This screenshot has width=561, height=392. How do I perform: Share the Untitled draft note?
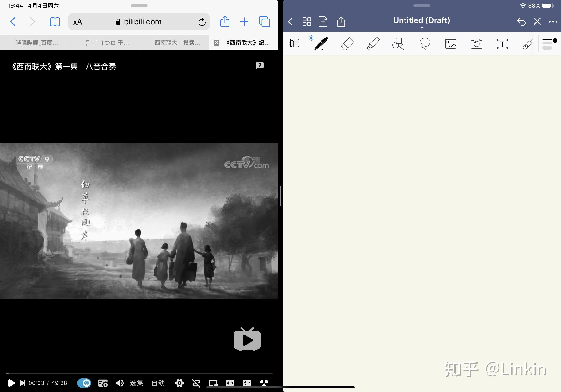tap(341, 22)
